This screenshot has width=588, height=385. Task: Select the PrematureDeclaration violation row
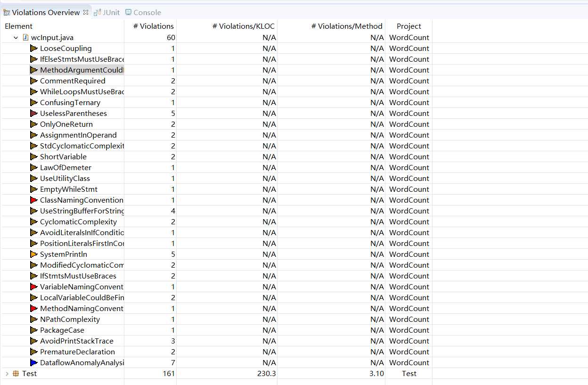(x=217, y=352)
